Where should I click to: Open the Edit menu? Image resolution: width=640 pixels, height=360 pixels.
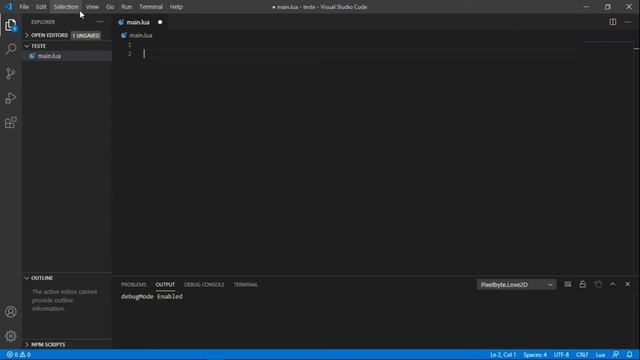(x=41, y=7)
